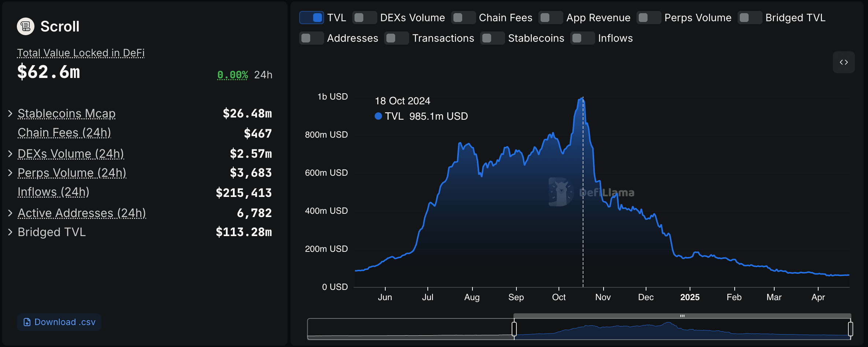Screen dimensions: 868x347
Task: Click the download file icon beside Download .csv
Action: [x=27, y=322]
